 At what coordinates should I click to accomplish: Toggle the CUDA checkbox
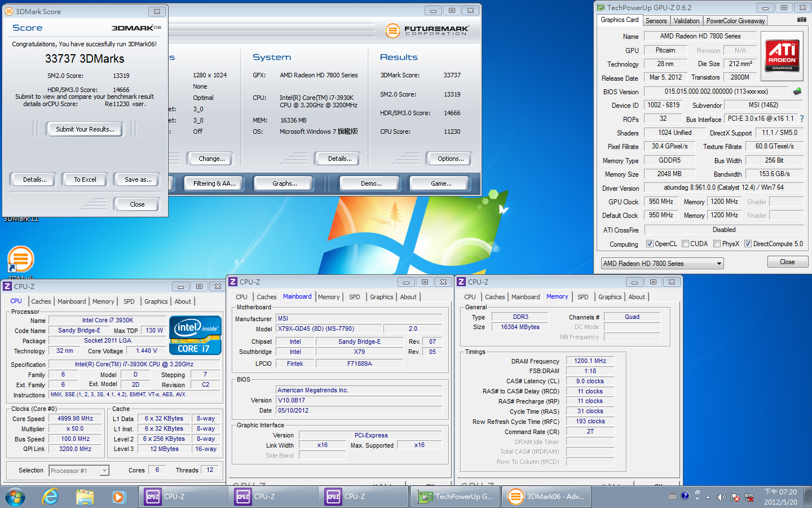click(x=685, y=244)
